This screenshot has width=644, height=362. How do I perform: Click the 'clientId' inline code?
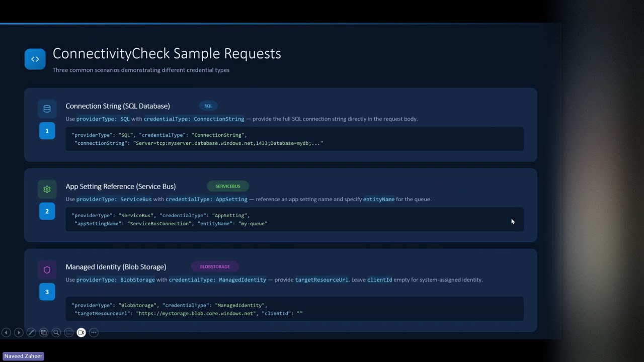pyautogui.click(x=379, y=280)
